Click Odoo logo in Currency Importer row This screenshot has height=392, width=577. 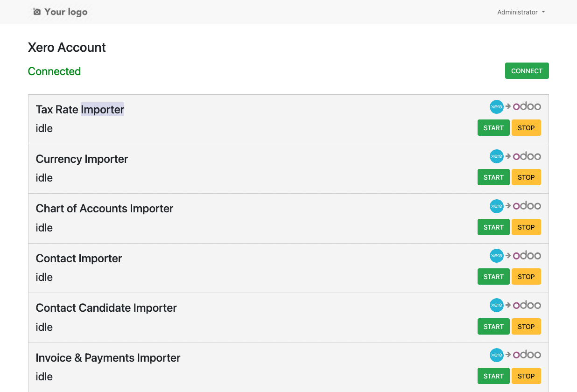click(x=527, y=156)
